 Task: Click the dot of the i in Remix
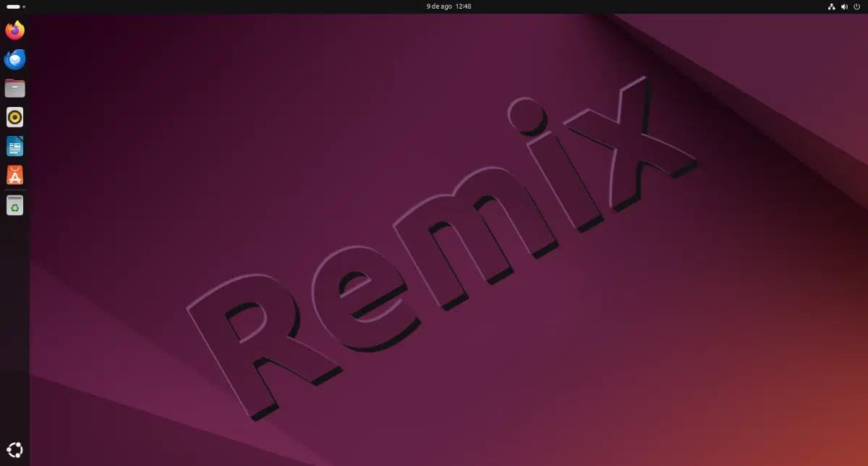coord(526,116)
